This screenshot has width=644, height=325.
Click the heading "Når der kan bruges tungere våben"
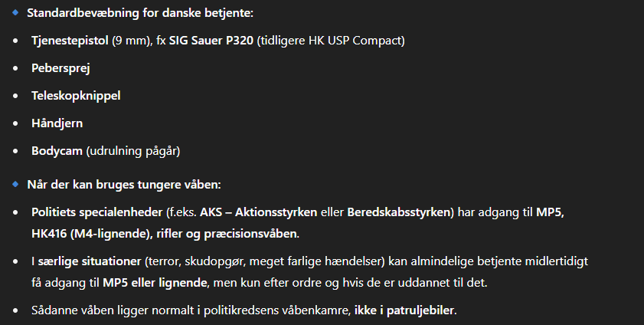123,185
